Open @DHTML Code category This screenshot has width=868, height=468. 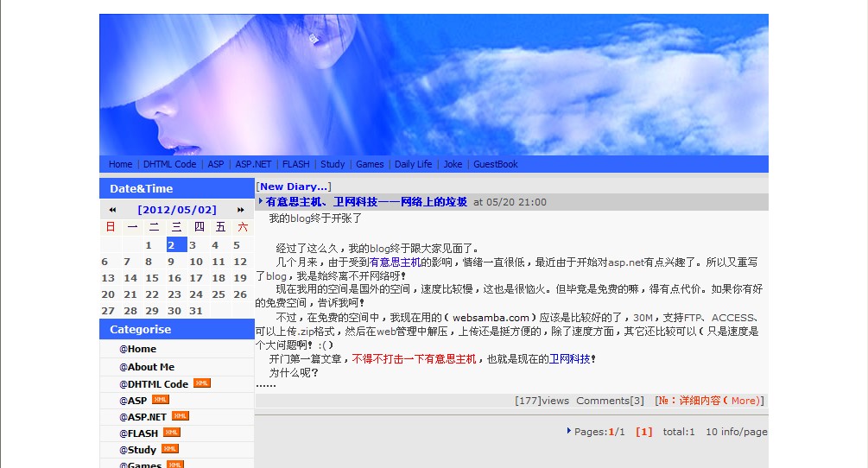point(154,384)
